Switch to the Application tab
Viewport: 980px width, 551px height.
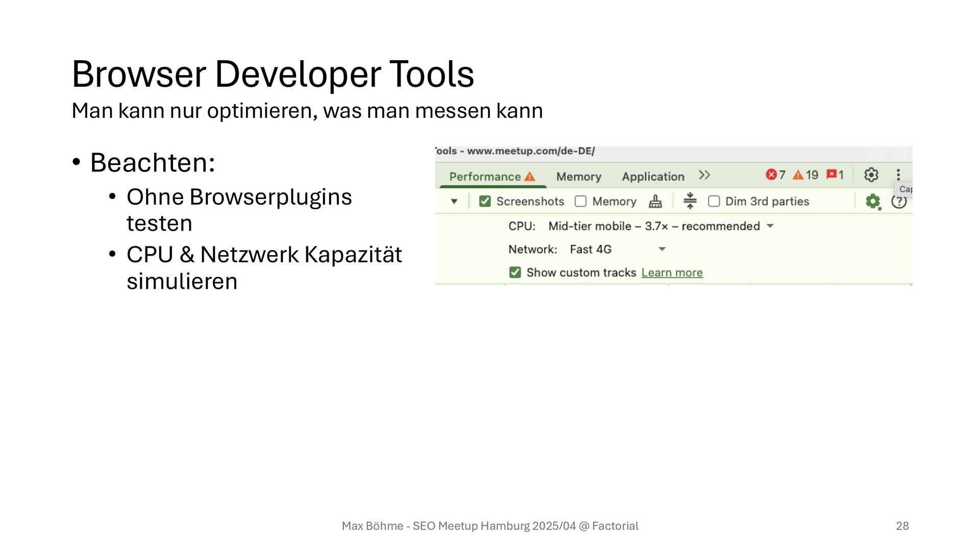pos(653,177)
